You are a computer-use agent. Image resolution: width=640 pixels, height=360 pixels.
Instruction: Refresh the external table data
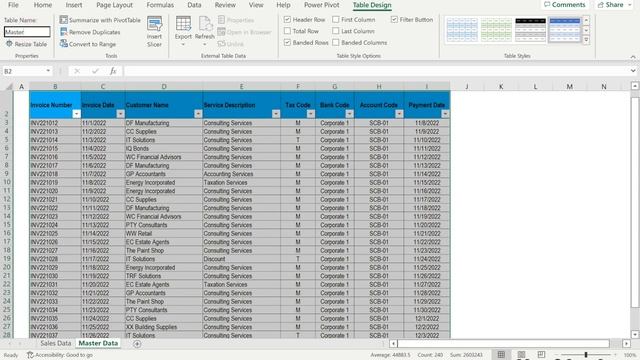coord(204,32)
